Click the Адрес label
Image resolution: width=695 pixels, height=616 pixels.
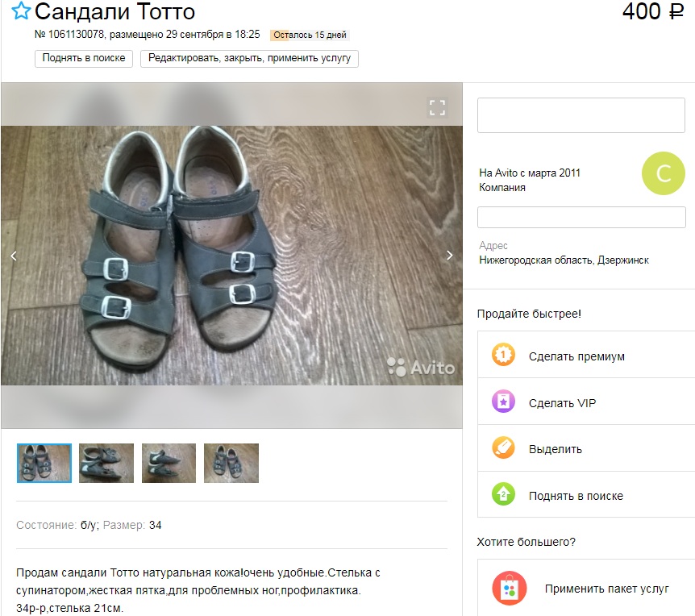point(493,246)
